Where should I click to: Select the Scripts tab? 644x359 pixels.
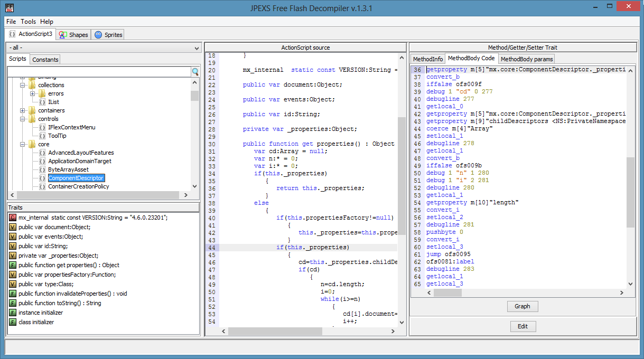coord(17,59)
